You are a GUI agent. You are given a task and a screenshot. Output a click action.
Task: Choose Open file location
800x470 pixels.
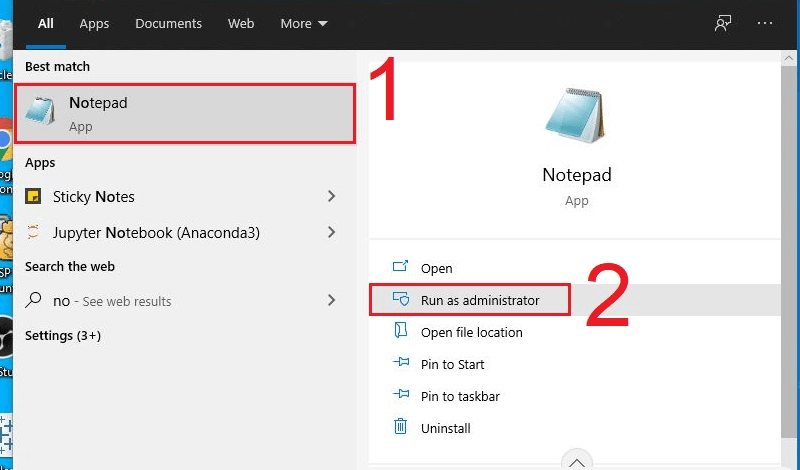pyautogui.click(x=574, y=332)
